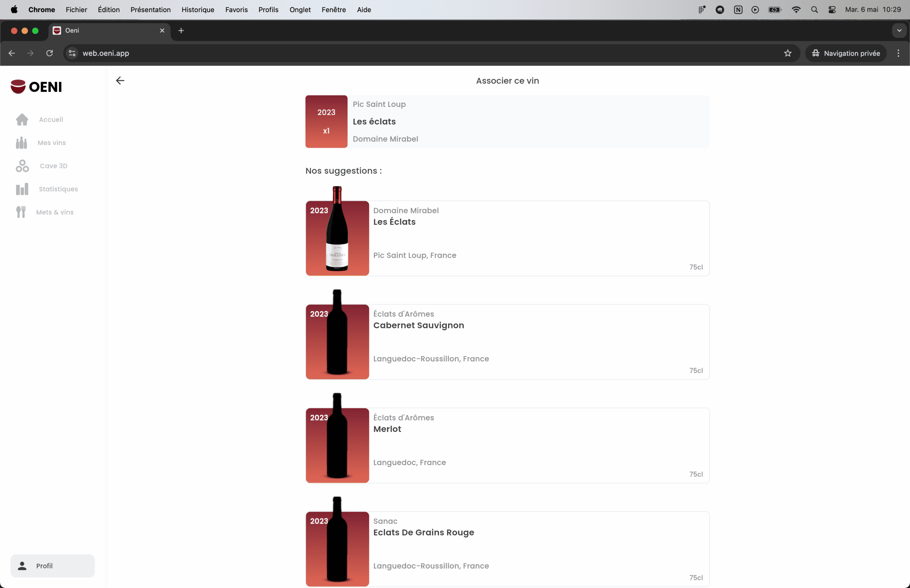Screen dimensions: 910x588
Task: Click the Pic Saint Loup wine header card
Action: point(507,122)
